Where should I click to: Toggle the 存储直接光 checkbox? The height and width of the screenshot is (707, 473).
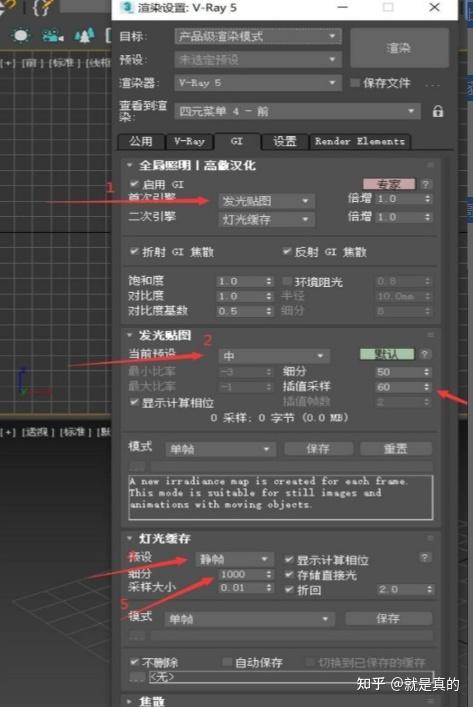click(289, 574)
